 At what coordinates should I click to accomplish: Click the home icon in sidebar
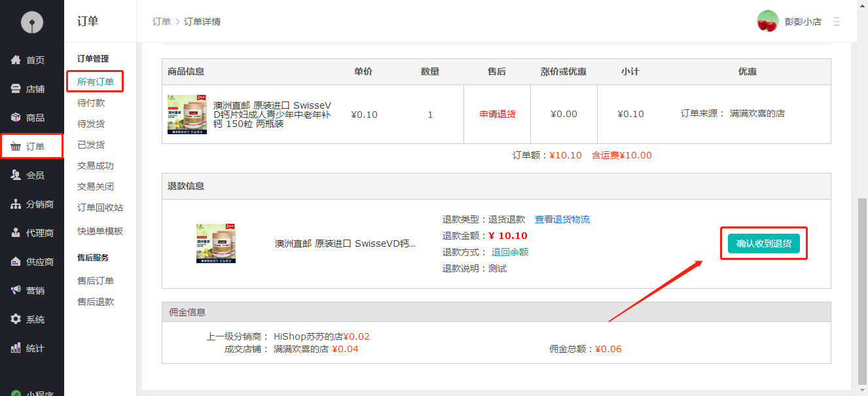[16, 60]
